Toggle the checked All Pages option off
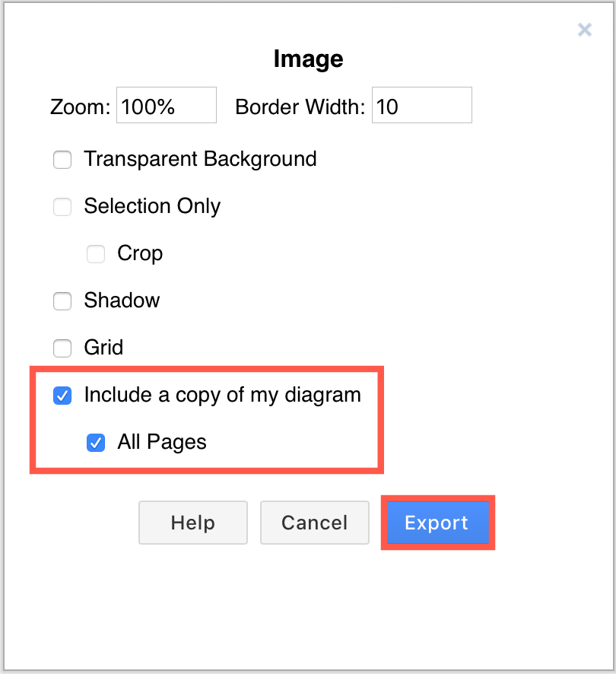 pyautogui.click(x=96, y=443)
